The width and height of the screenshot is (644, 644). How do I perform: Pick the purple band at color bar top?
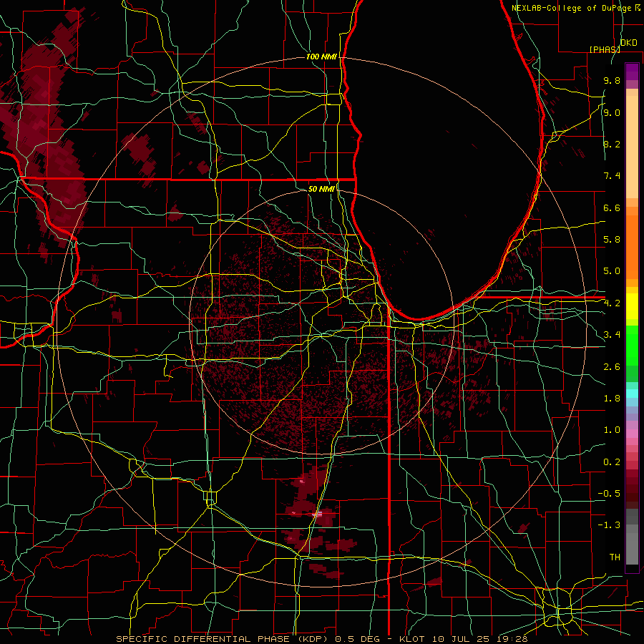[x=632, y=72]
